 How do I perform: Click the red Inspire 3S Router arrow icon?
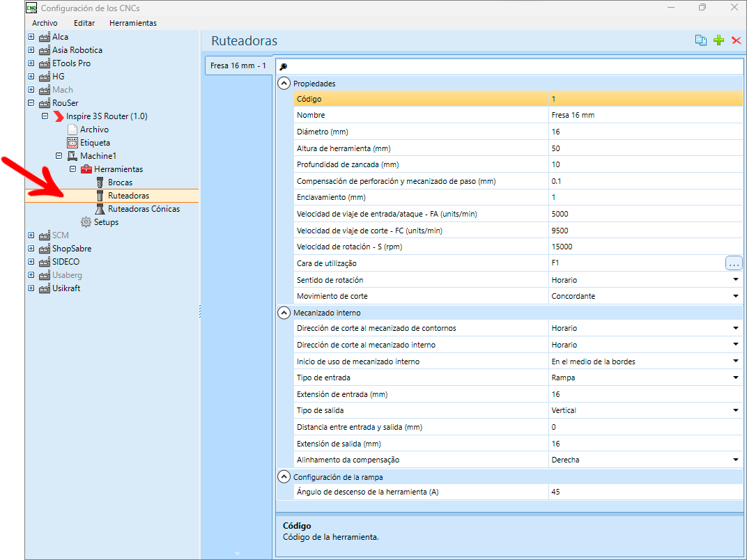(x=59, y=116)
